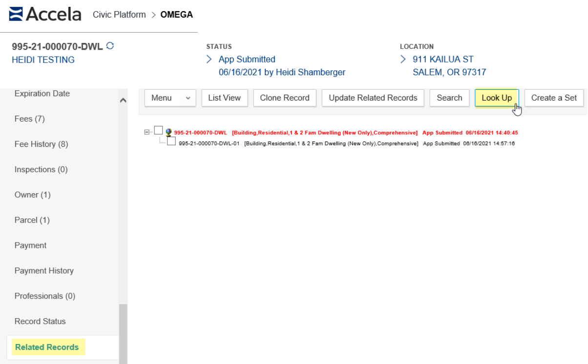Click the Look Up button
588x364 pixels.
tap(496, 98)
